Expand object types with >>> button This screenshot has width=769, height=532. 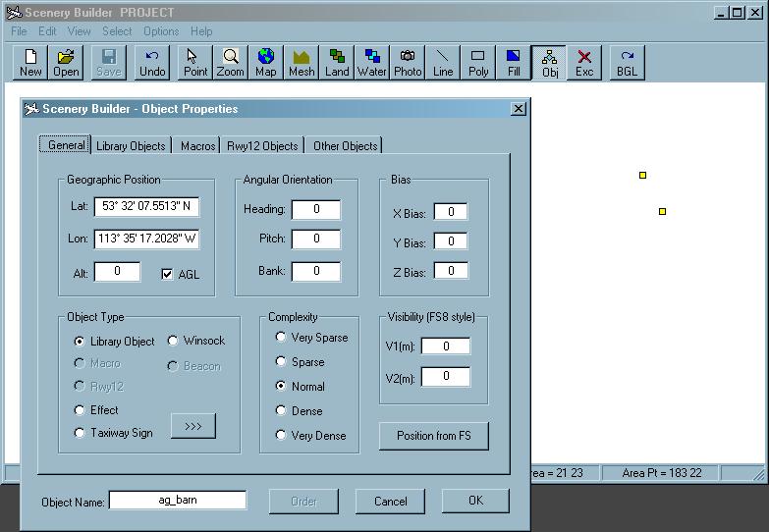coord(192,426)
